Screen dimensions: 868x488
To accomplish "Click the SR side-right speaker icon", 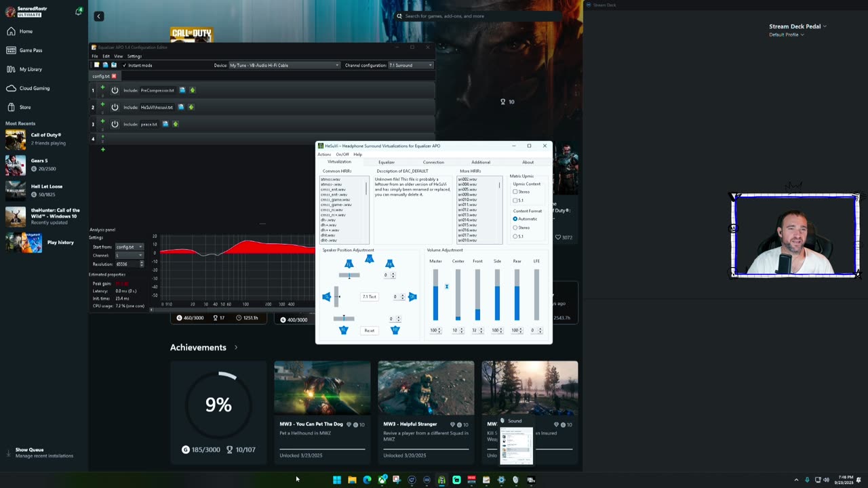I will (412, 297).
